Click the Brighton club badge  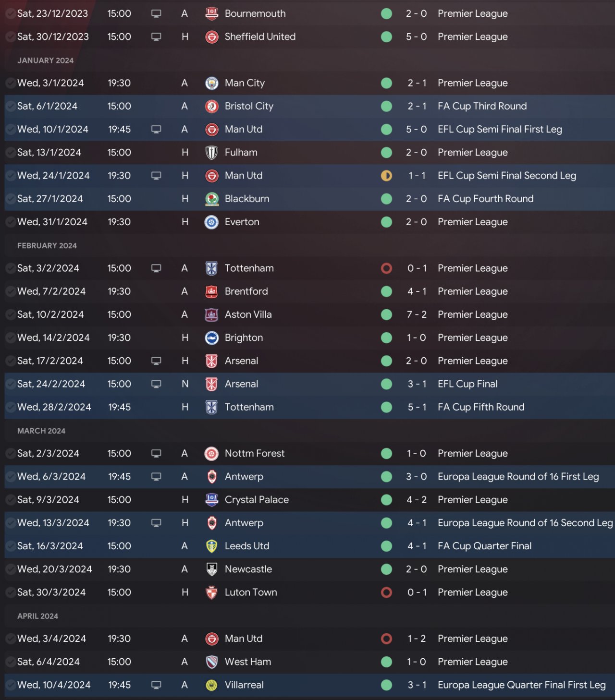pos(211,338)
